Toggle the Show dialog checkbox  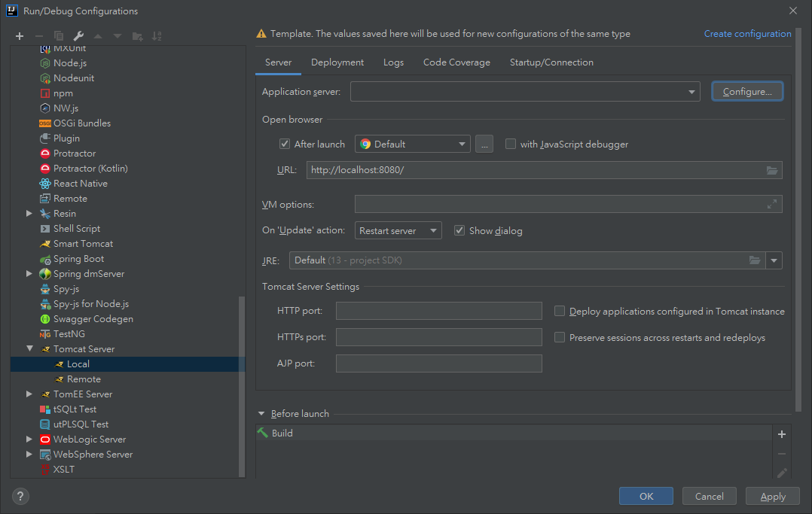(x=459, y=230)
